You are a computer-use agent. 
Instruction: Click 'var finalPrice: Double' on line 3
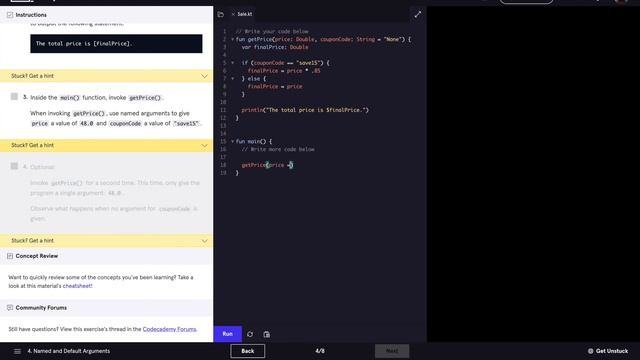tap(275, 47)
